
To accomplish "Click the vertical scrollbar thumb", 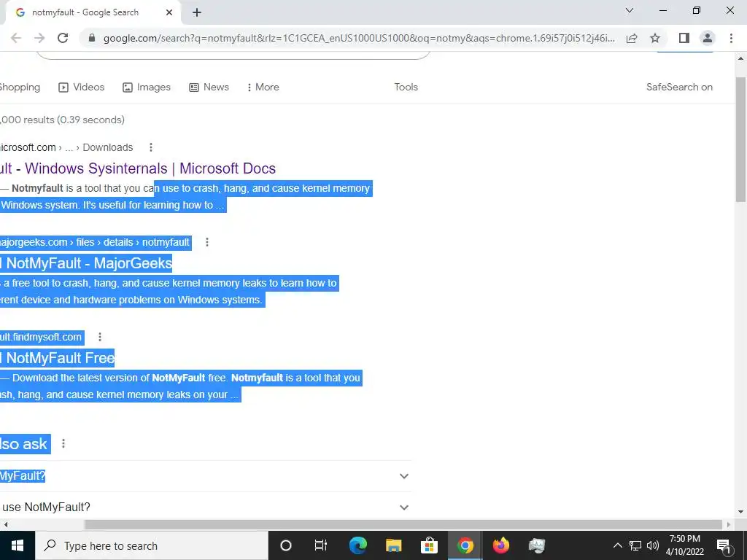I will 741,139.
